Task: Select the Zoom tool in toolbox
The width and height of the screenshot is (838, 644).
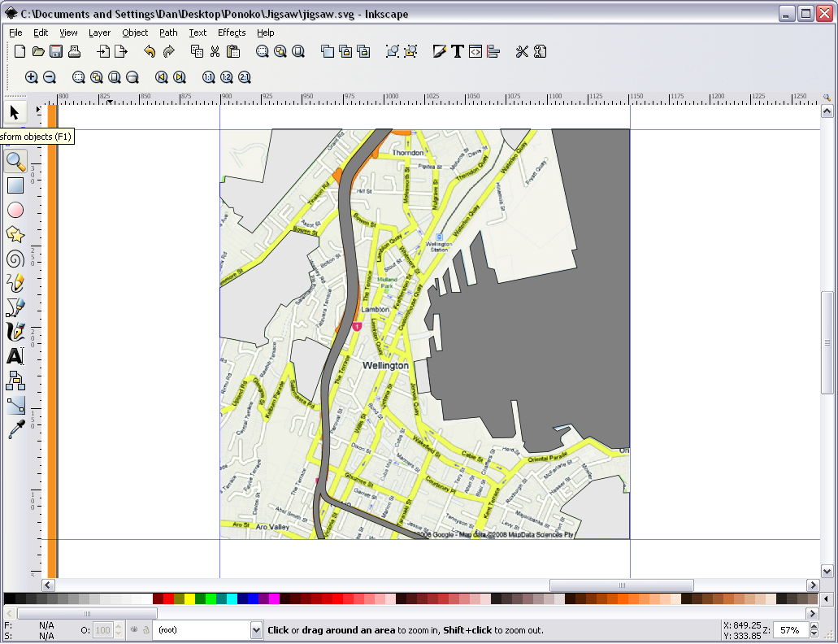Action: click(15, 161)
